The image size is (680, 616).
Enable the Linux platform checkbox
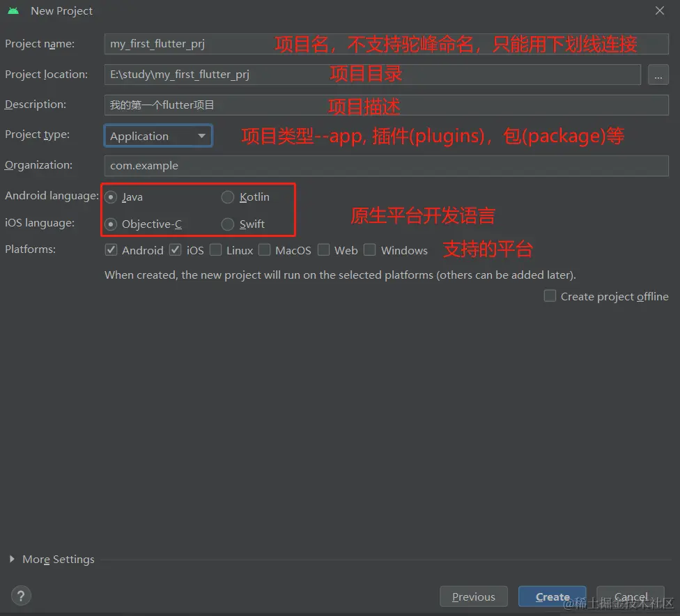[215, 250]
